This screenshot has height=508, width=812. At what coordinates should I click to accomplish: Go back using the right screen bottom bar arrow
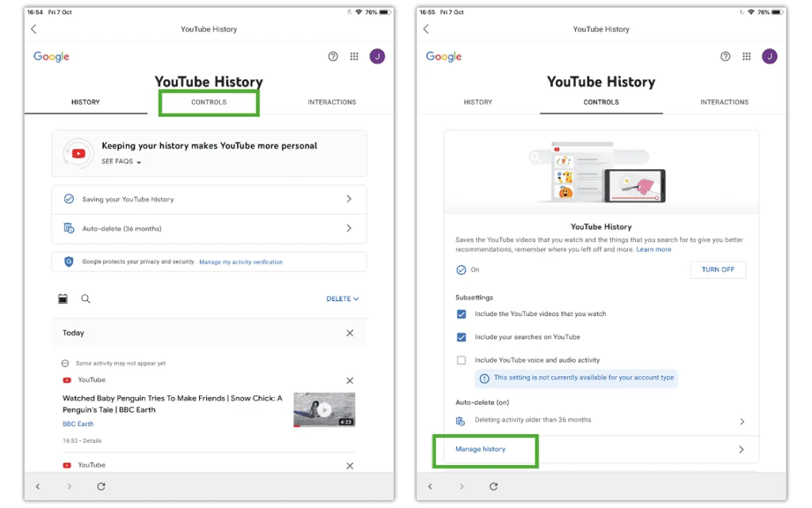(430, 487)
